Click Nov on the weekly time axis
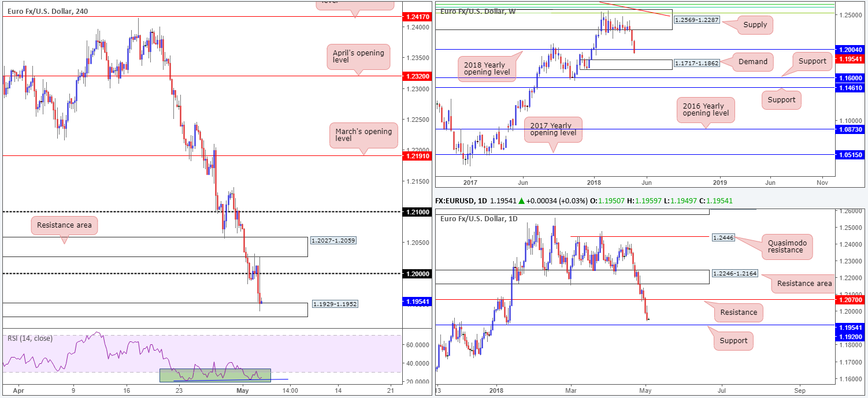The height and width of the screenshot is (398, 868). pos(822,183)
